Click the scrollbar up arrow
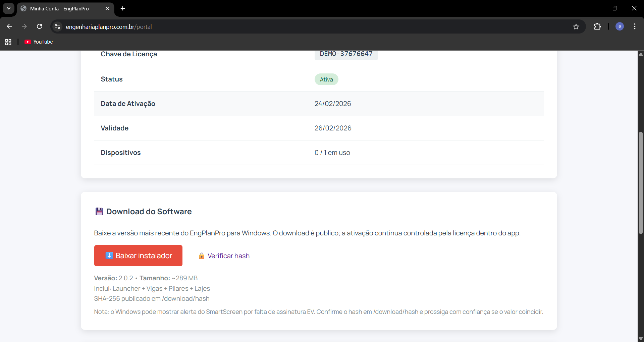Viewport: 644px width, 342px height. click(641, 54)
